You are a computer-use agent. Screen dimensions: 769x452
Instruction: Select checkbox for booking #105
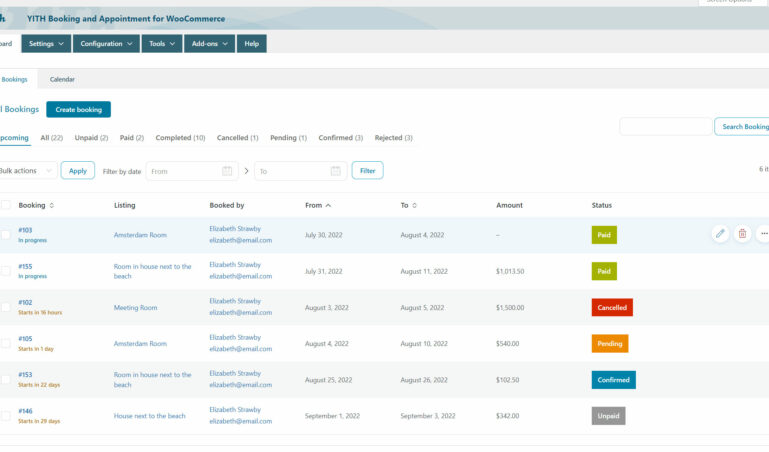pyautogui.click(x=5, y=344)
